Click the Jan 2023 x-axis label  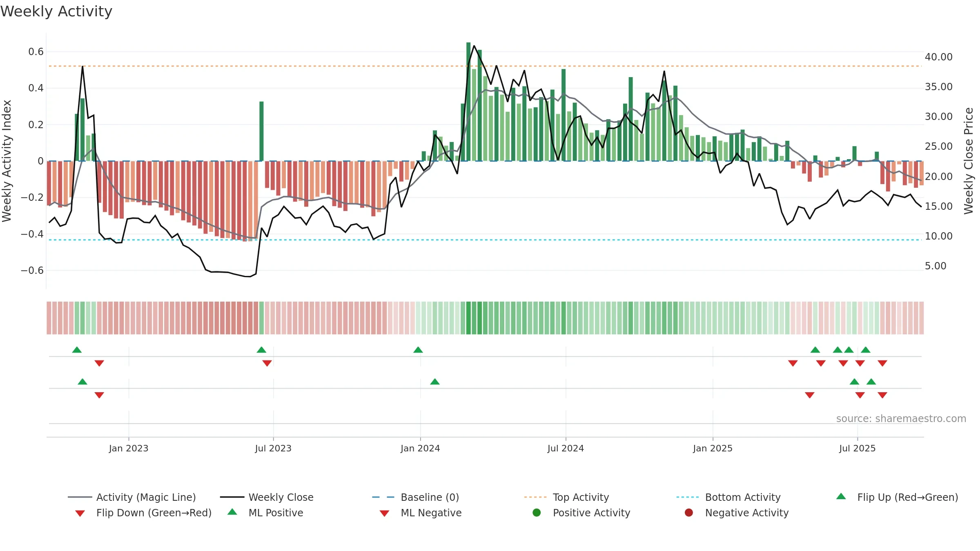129,448
